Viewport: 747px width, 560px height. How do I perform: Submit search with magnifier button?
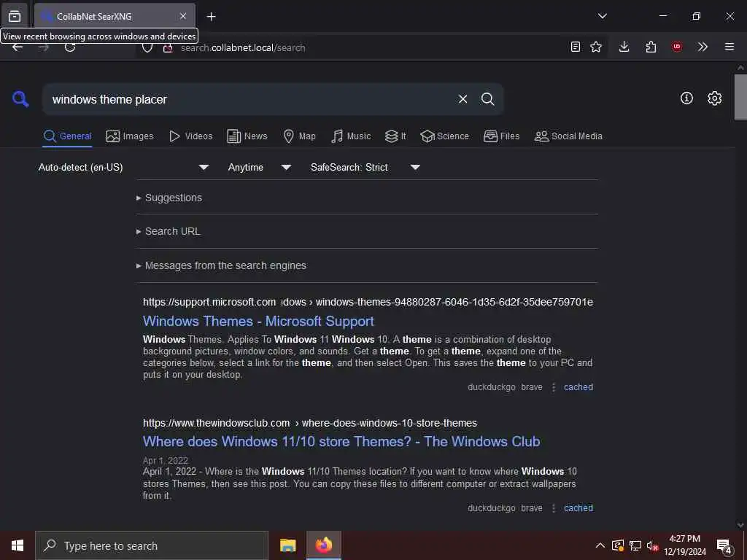coord(487,99)
